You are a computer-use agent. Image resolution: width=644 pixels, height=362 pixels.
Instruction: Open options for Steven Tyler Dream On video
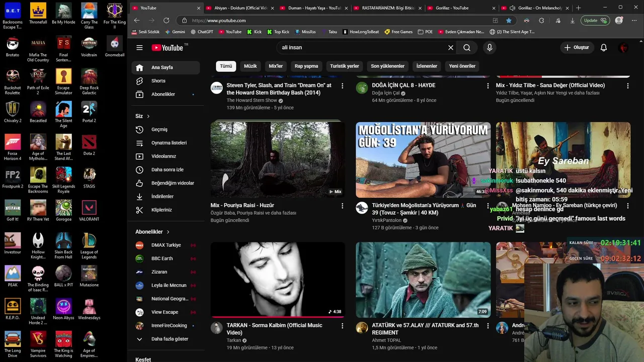tap(342, 86)
